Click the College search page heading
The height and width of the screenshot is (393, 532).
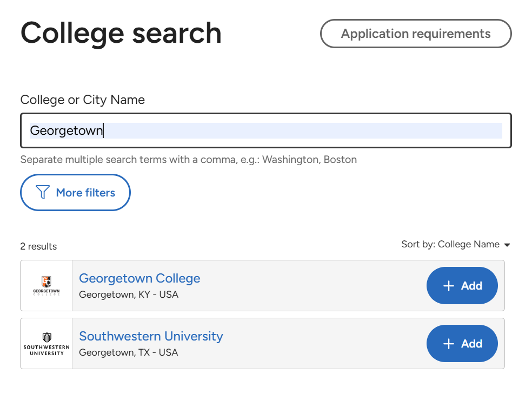click(x=121, y=34)
